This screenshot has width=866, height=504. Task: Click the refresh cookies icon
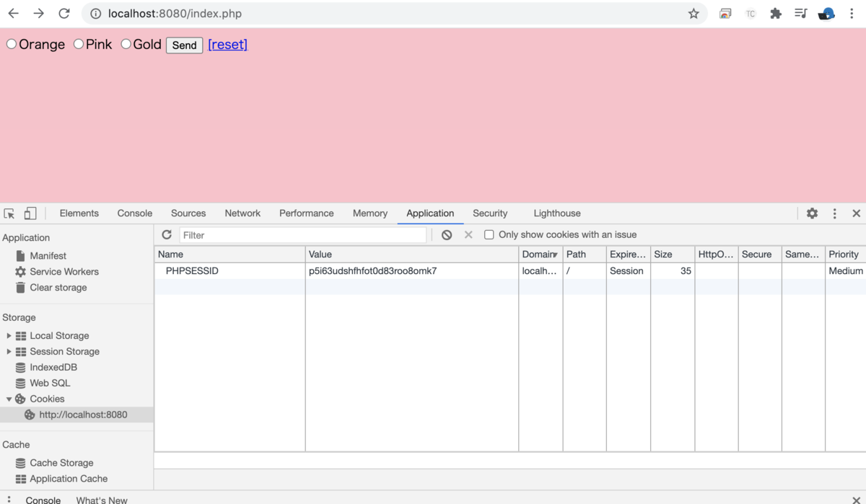click(x=167, y=234)
